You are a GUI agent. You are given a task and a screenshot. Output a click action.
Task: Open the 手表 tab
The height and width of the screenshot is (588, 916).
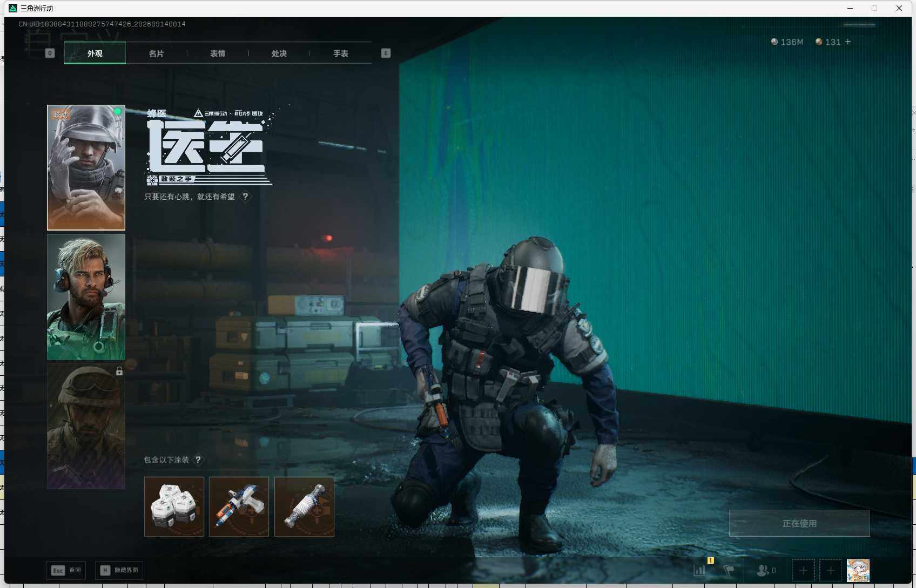click(x=341, y=53)
